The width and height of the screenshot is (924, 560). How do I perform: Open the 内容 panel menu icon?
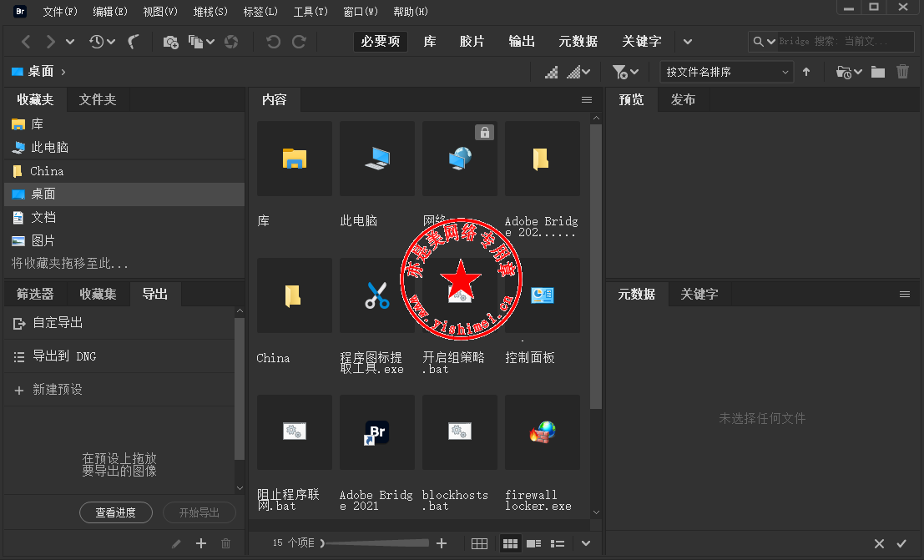coord(586,99)
